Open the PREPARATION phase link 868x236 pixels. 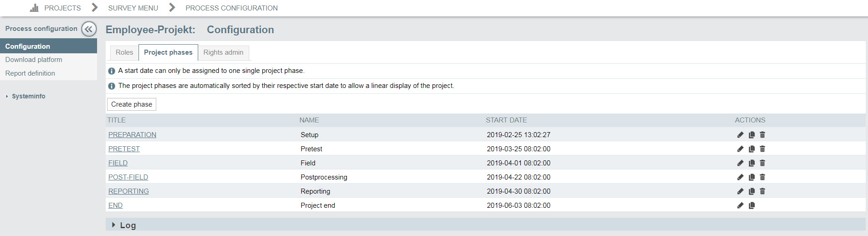132,135
